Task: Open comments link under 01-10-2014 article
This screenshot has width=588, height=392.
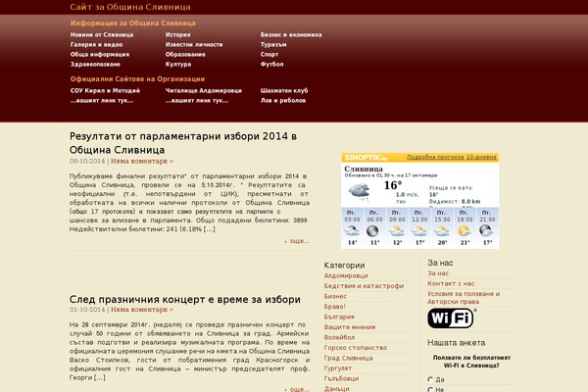Action: tap(142, 310)
